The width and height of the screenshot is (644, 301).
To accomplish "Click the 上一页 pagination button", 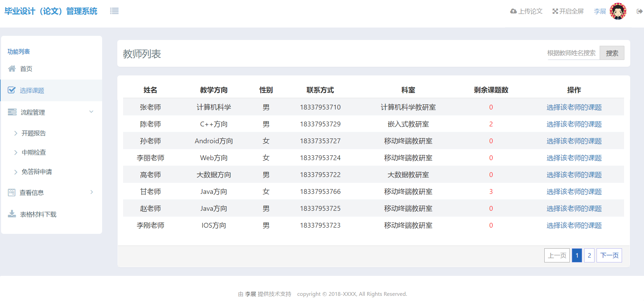I will [x=557, y=255].
